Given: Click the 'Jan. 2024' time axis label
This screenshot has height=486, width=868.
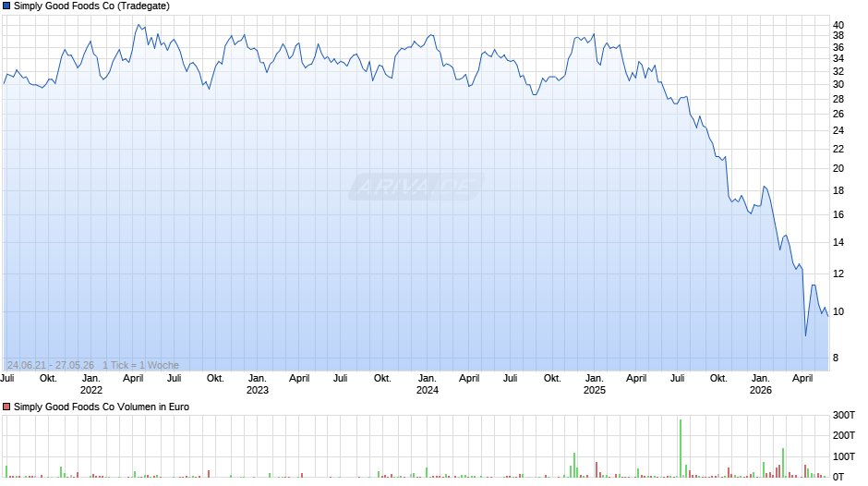Looking at the screenshot, I should [428, 384].
